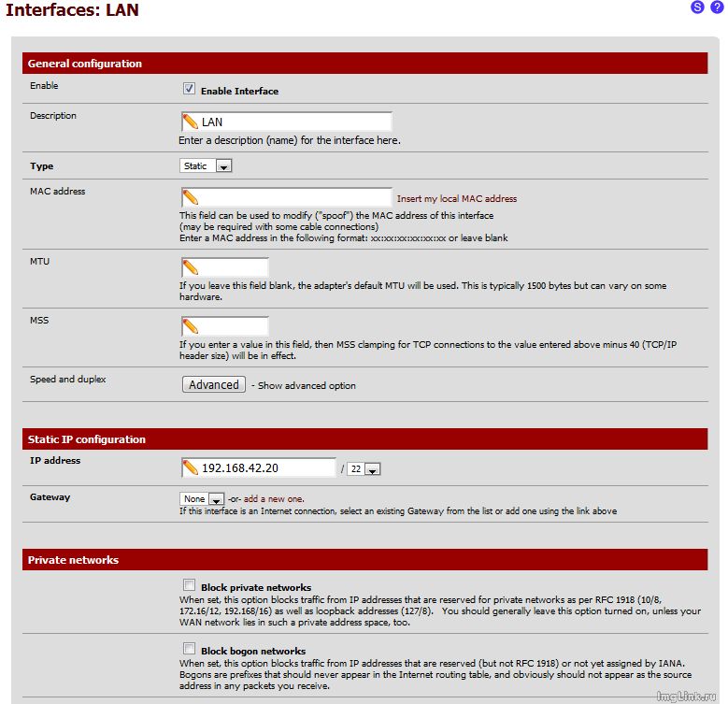Click Insert my local MAC address link
Viewport: 728px width, 704px height.
click(456, 199)
